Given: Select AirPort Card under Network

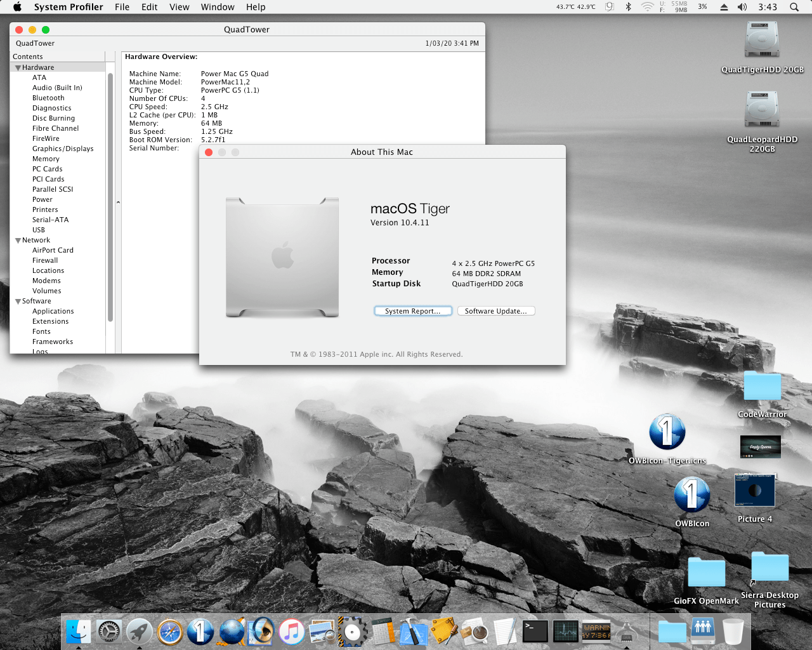Looking at the screenshot, I should 53,250.
